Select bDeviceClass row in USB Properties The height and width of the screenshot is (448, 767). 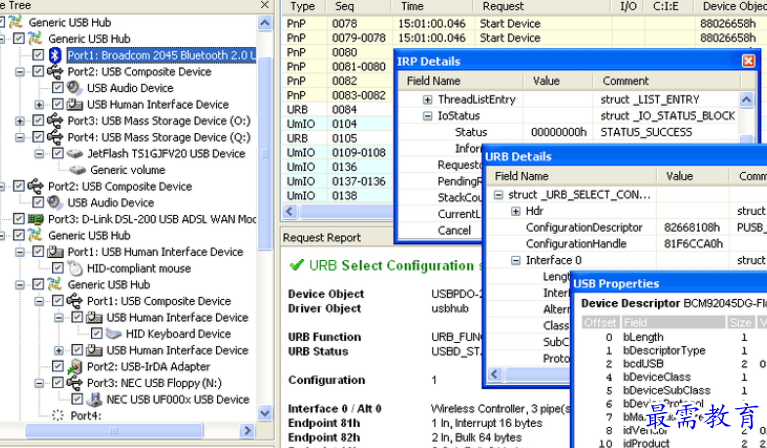(656, 377)
